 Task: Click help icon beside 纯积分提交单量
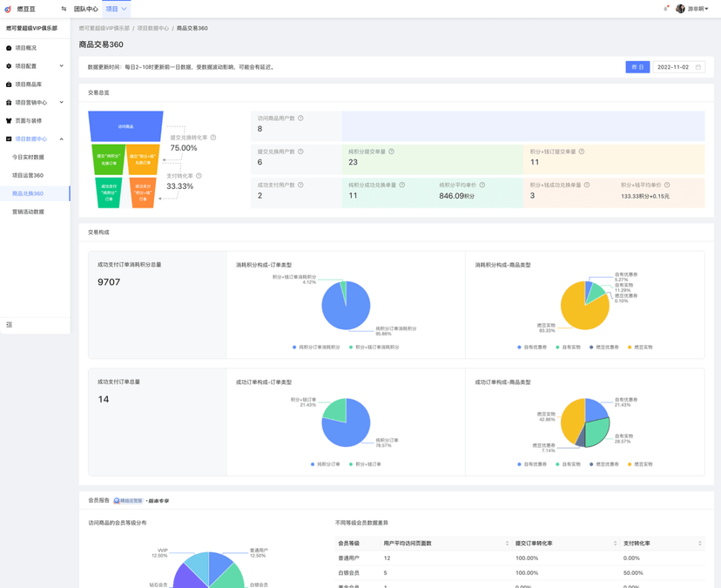tap(391, 152)
